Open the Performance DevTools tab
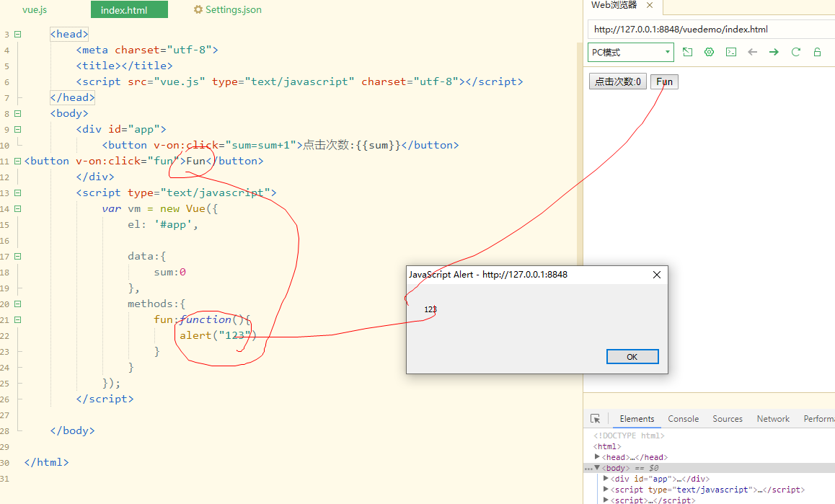Image resolution: width=835 pixels, height=504 pixels. pos(819,419)
